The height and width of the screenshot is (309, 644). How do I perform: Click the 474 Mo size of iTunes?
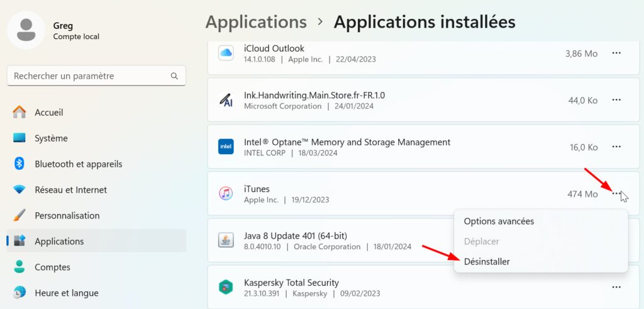click(582, 194)
